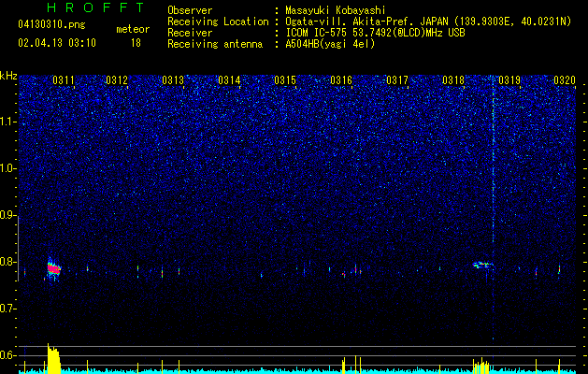This screenshot has width=588, height=374.
Task: Click the tall yellow intensity bar near 0311
Action: click(x=53, y=358)
